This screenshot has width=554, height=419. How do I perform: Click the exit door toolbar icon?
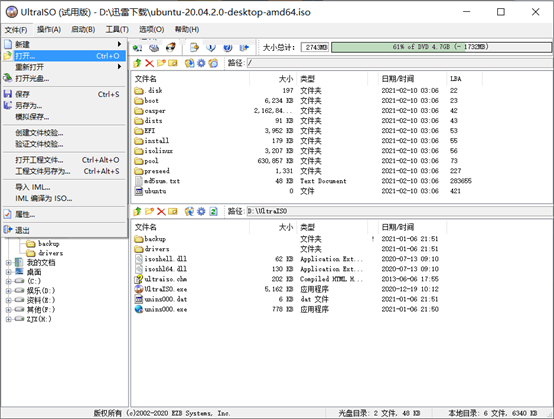[244, 47]
